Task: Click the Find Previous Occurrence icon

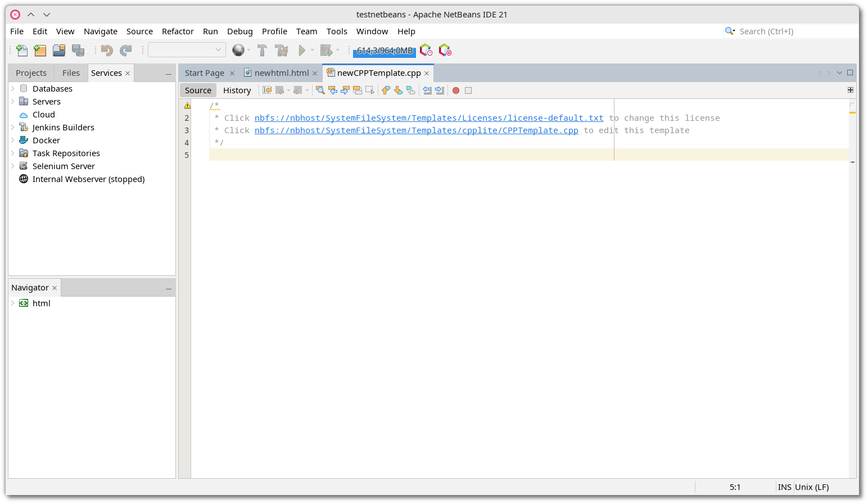Action: 333,90
